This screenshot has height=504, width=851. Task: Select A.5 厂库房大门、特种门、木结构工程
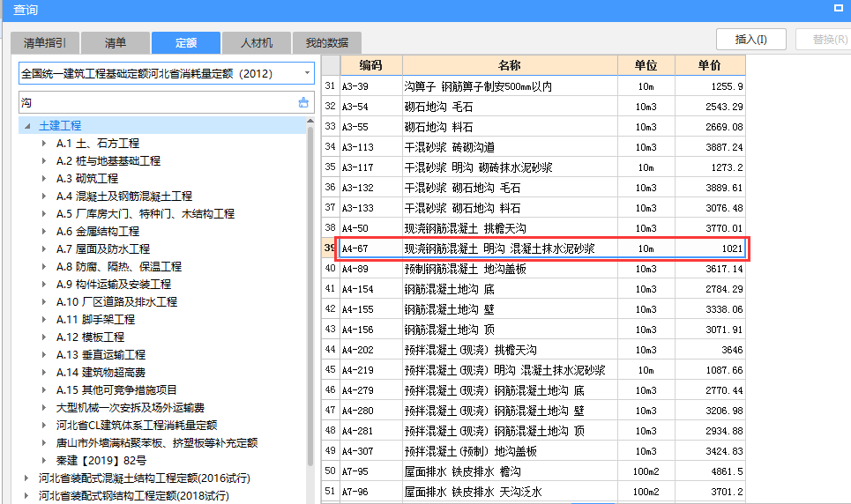coord(146,214)
